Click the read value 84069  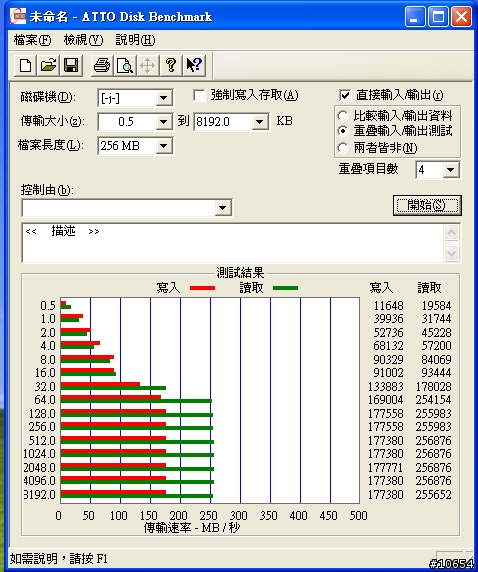point(436,360)
